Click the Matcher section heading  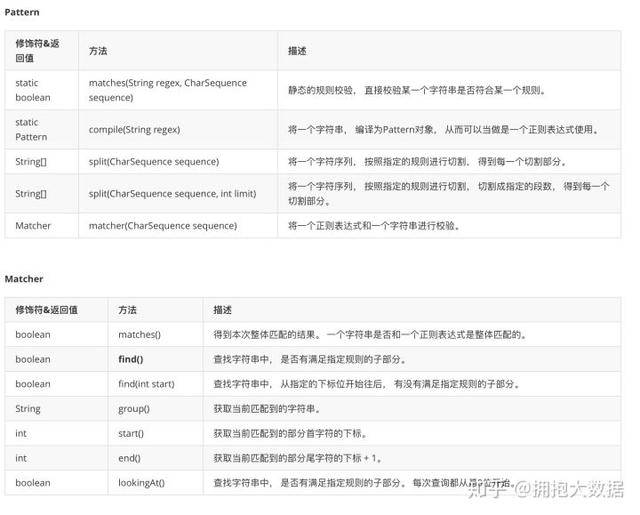click(24, 279)
